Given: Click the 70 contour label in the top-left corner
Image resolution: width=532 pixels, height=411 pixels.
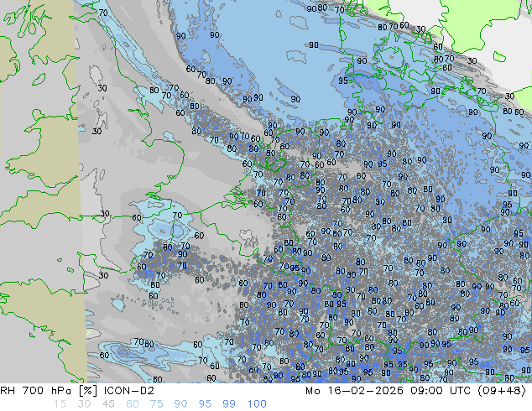Looking at the screenshot, I should coord(102,13).
